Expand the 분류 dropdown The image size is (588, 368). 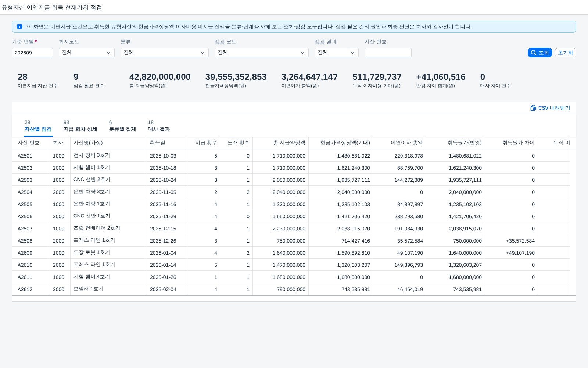(x=165, y=53)
